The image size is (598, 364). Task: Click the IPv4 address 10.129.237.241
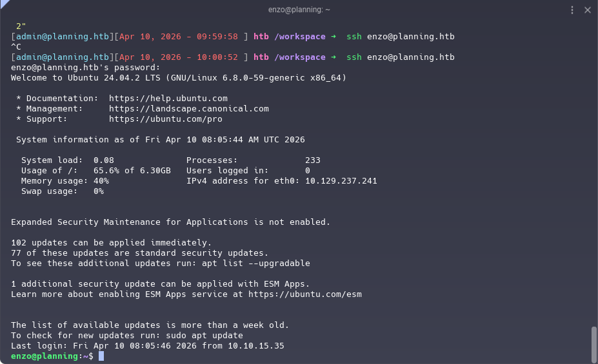(x=341, y=181)
